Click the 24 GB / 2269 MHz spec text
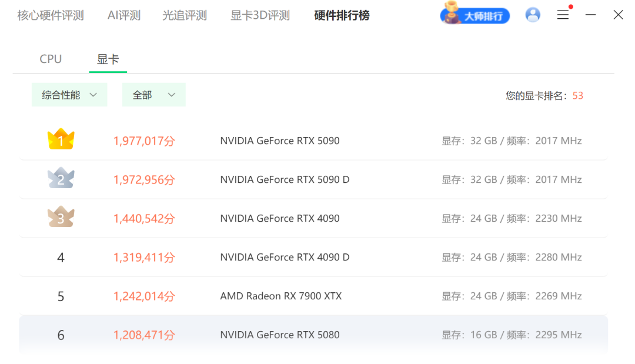Image resolution: width=635 pixels, height=364 pixels. (x=512, y=296)
